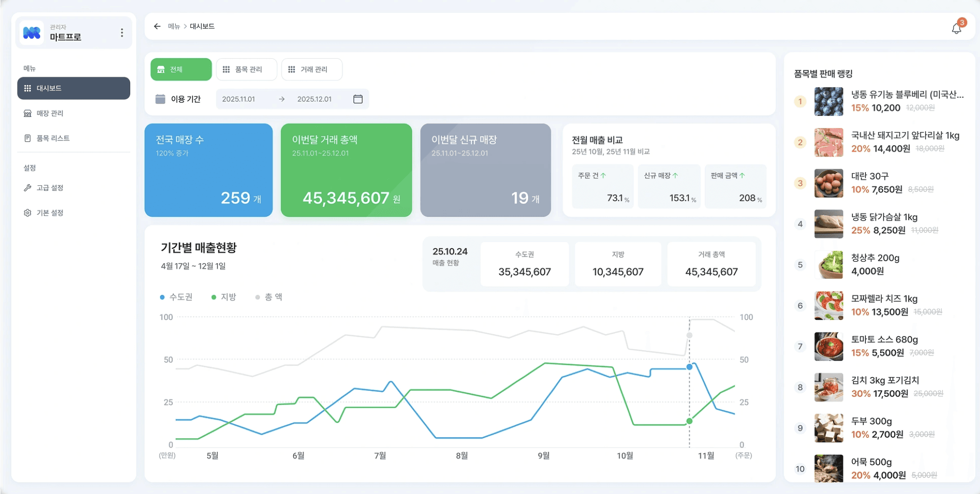The width and height of the screenshot is (980, 494).
Task: Click the 김치 3kg 포기김치 thumbnail
Action: click(x=829, y=387)
